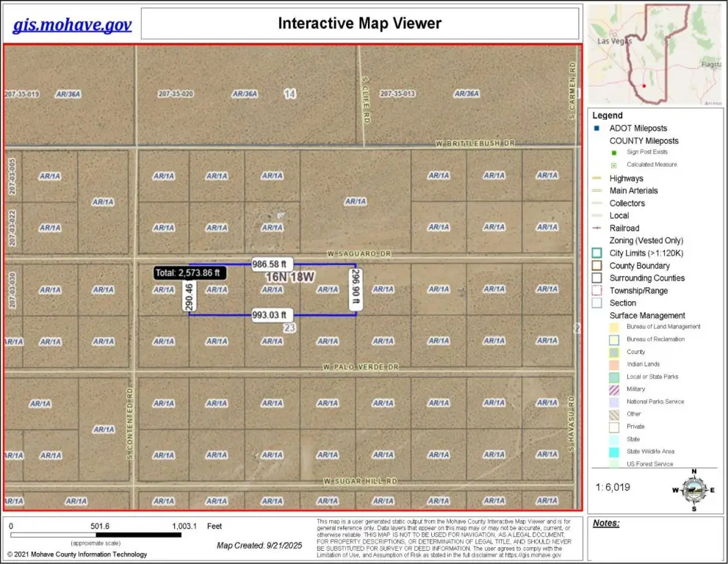Click the Township/Range dashed box symbol
728x564 pixels.
point(597,291)
